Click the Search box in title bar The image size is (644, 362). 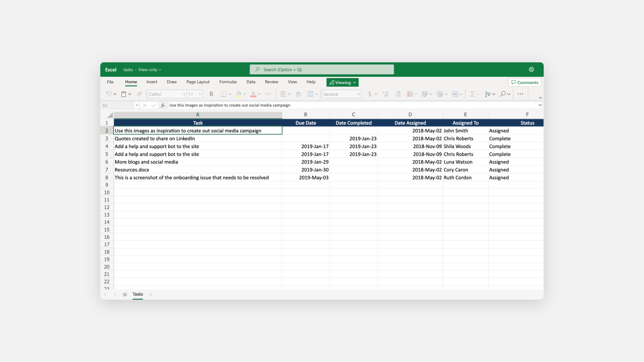point(321,70)
